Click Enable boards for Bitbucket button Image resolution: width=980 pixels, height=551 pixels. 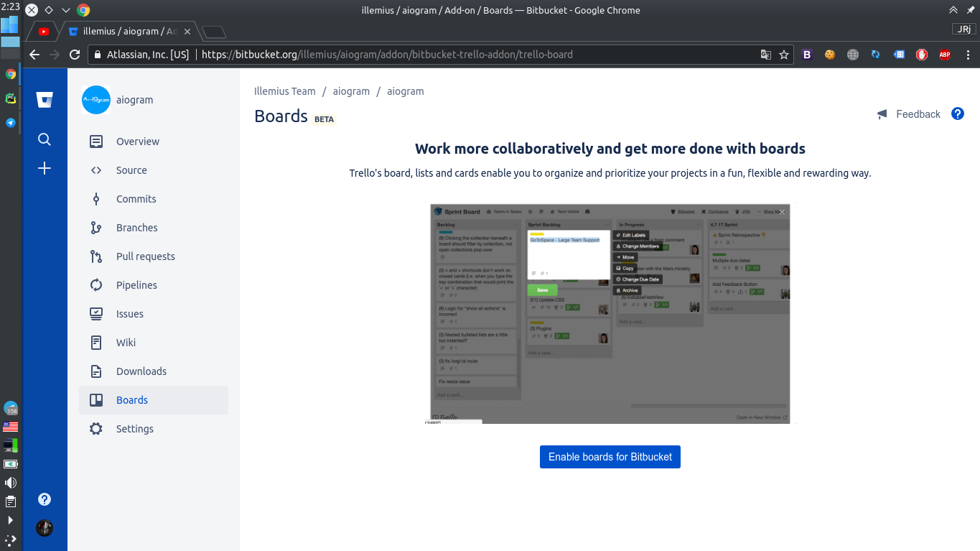pyautogui.click(x=610, y=457)
